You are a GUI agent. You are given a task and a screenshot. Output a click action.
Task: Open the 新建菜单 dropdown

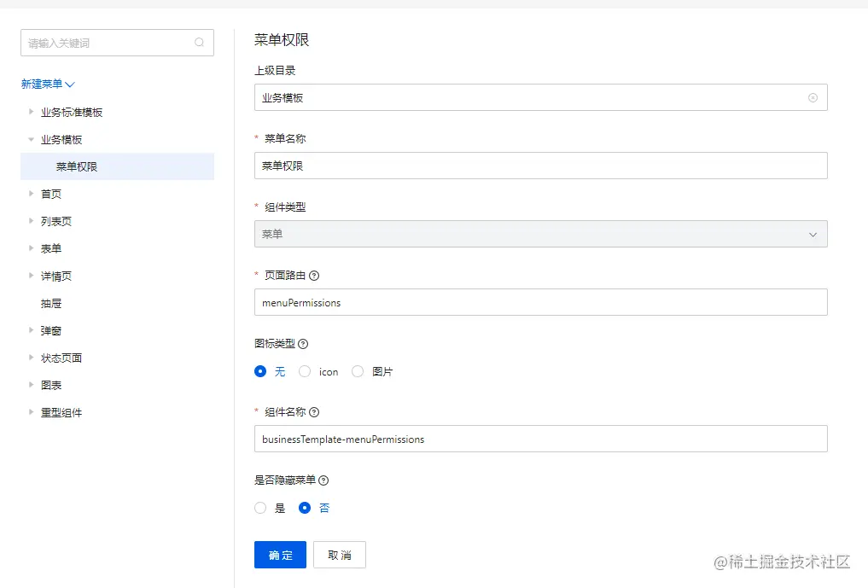tap(48, 84)
